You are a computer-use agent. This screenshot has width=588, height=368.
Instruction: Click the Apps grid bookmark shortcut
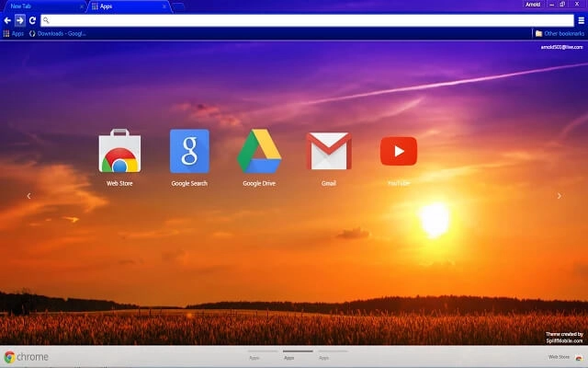14,33
